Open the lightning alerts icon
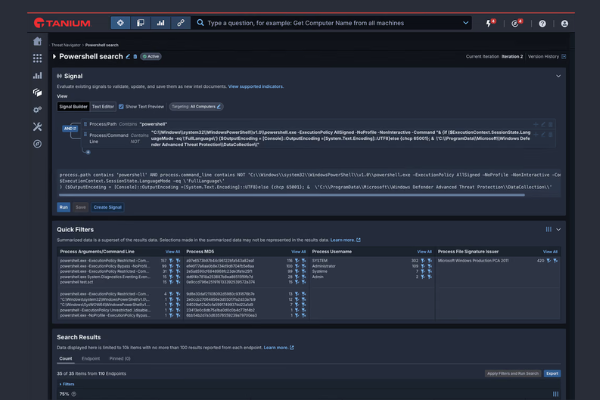 tap(490, 23)
